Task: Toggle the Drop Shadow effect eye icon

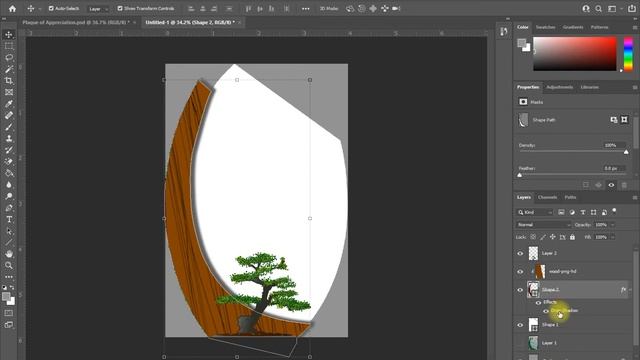Action: (x=546, y=311)
